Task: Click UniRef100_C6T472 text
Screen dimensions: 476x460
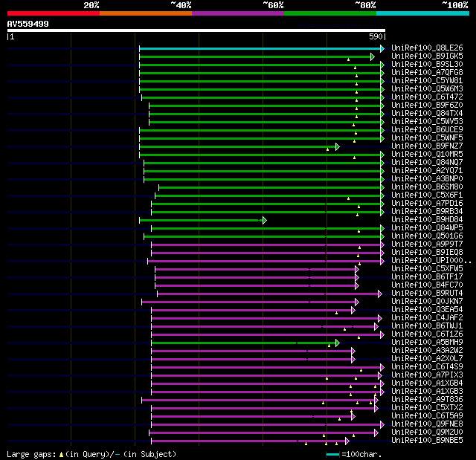Action: click(x=427, y=97)
